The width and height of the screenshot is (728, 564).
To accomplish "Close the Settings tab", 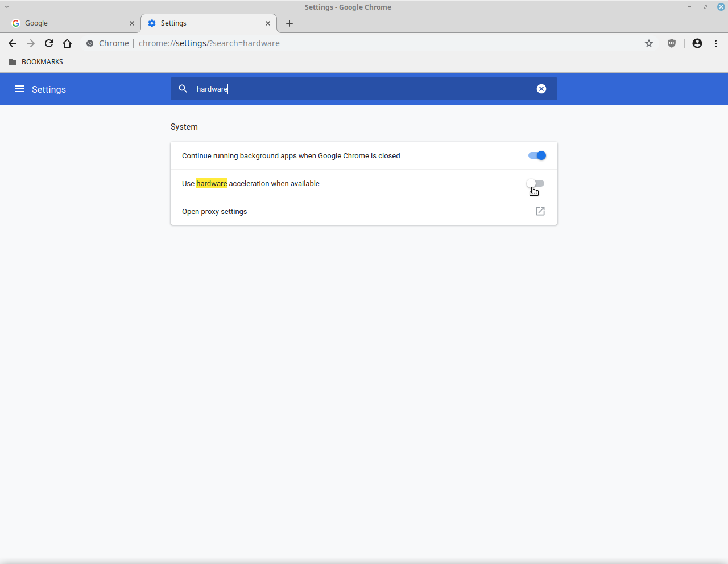I will (x=268, y=23).
